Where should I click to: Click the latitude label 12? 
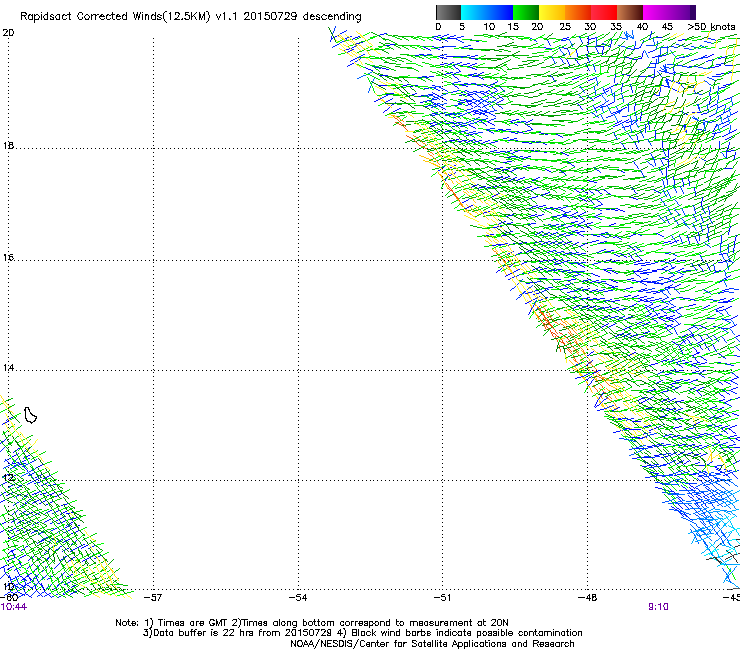pos(8,478)
